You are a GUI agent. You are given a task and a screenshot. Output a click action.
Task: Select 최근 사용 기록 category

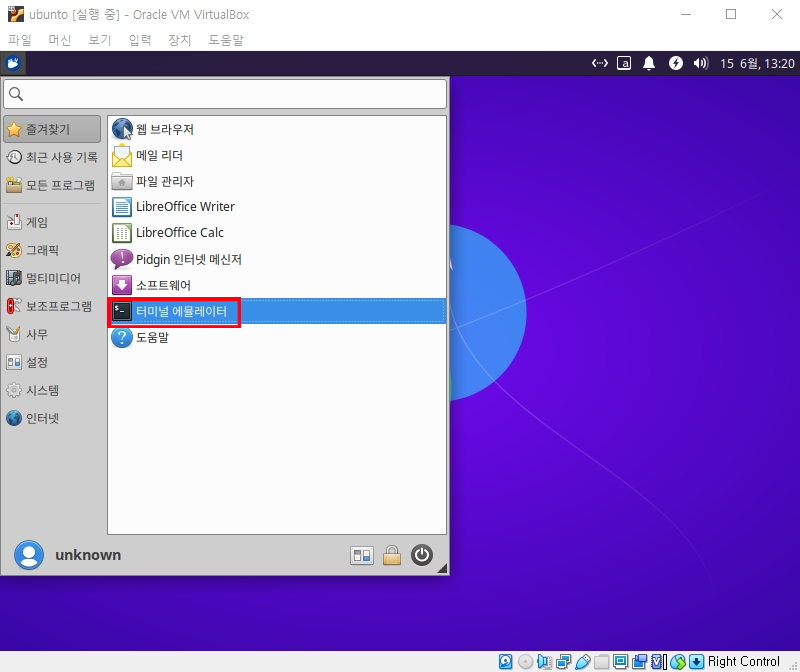click(x=52, y=157)
